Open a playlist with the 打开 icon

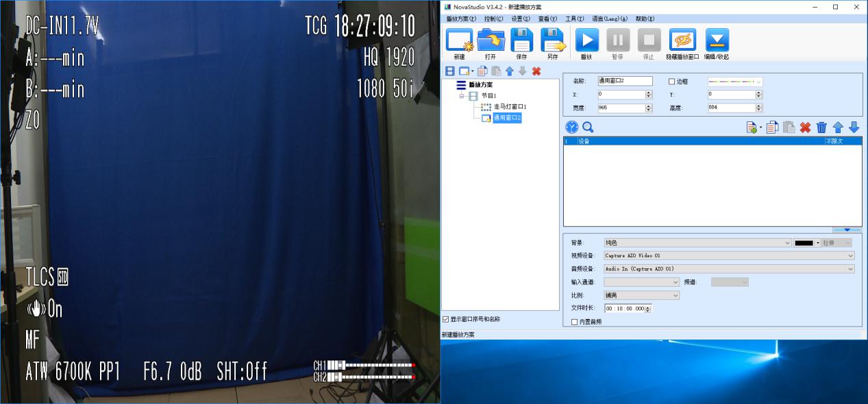click(x=491, y=41)
